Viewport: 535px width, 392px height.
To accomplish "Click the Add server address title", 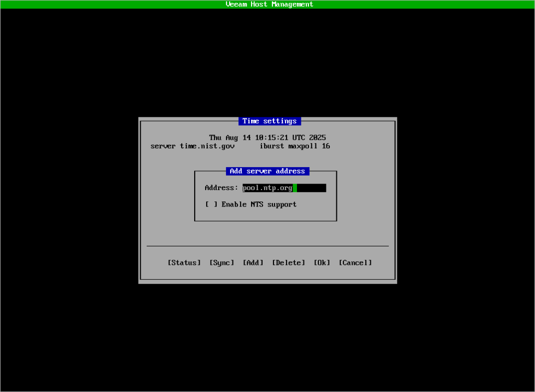I will (267, 171).
